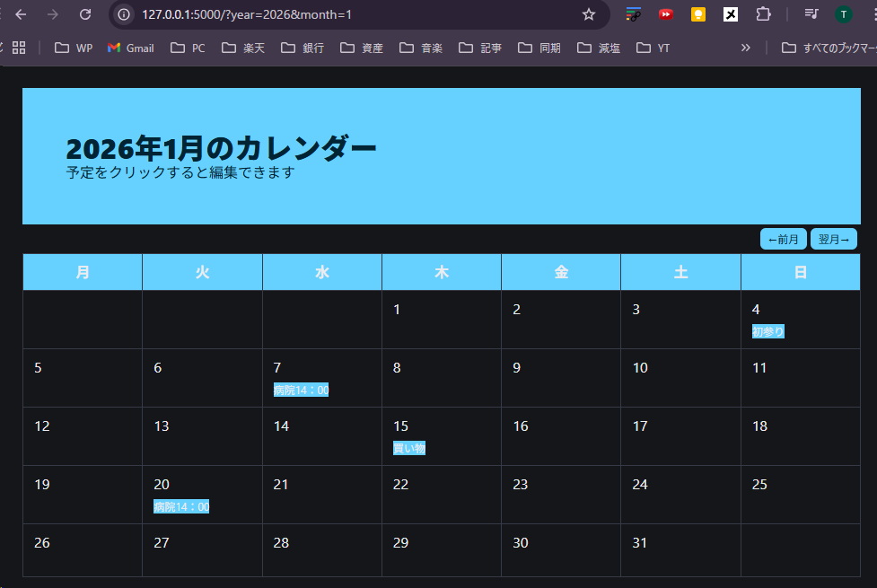Viewport: 877px width, 588px height.
Task: Open the 初参り event on January 4
Action: point(767,331)
